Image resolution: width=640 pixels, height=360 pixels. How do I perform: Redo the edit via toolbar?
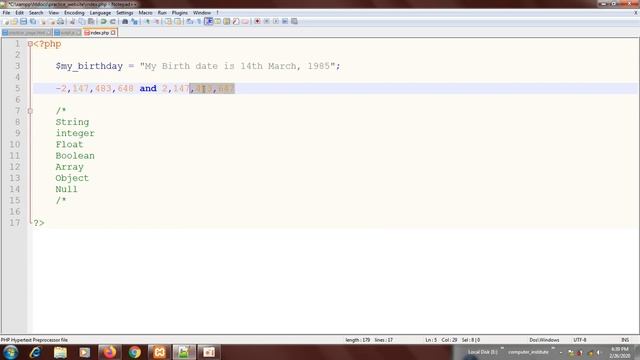(x=112, y=21)
